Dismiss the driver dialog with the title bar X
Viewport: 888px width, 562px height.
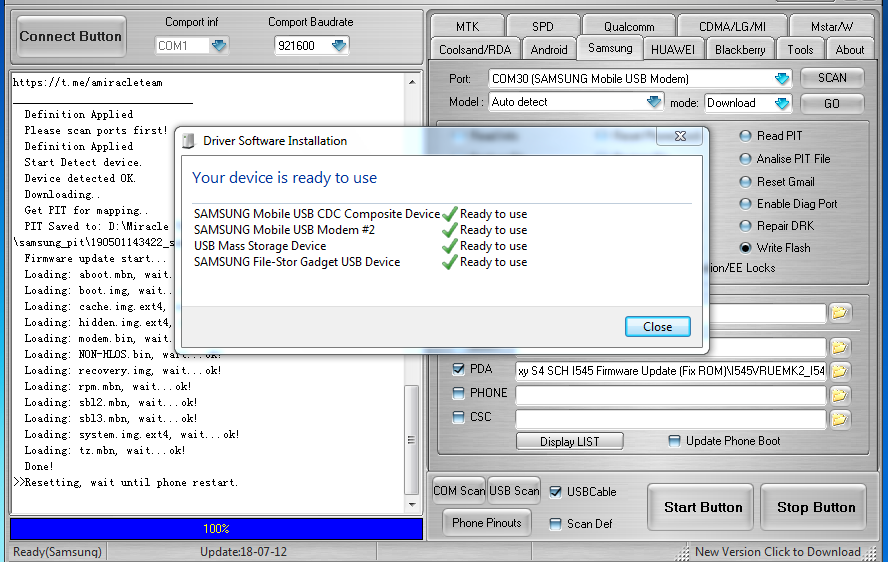click(x=680, y=136)
